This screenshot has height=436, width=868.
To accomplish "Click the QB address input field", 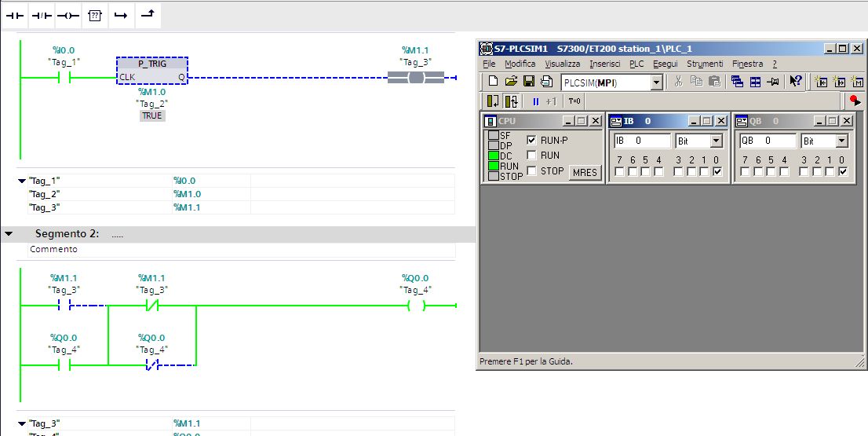I will tap(767, 141).
